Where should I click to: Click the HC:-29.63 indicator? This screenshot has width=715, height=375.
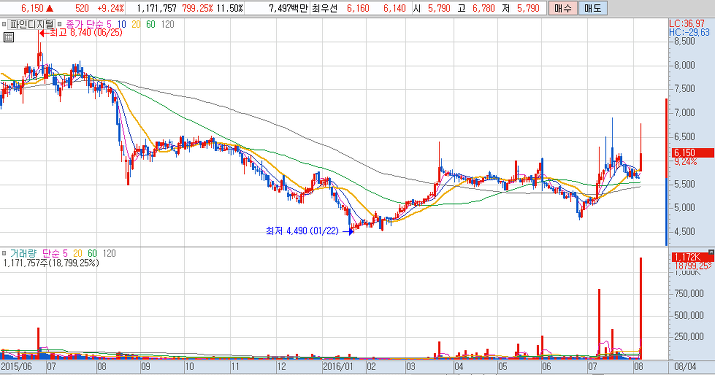689,32
